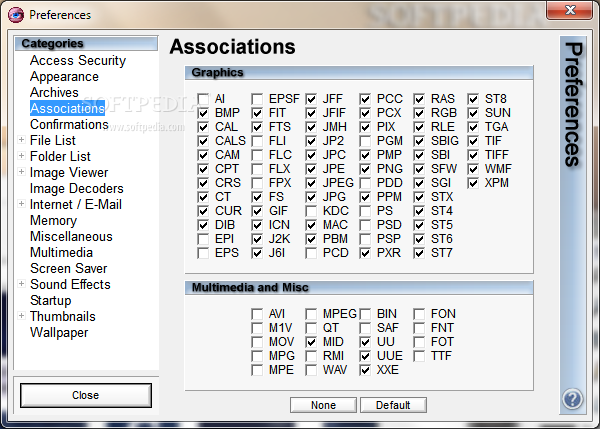
Task: Click the blue help question mark icon
Action: point(572,399)
